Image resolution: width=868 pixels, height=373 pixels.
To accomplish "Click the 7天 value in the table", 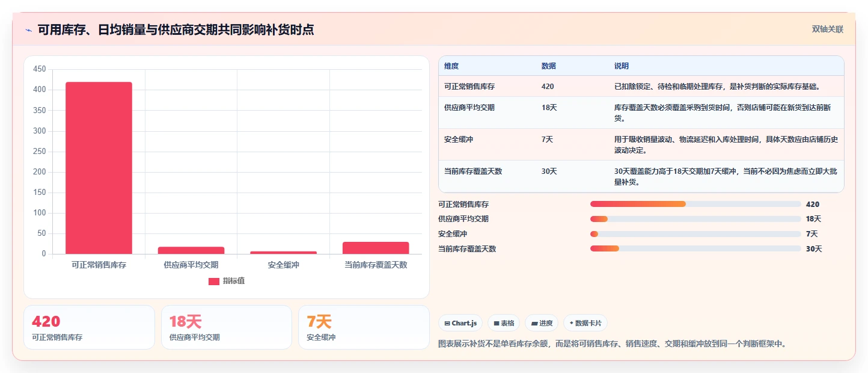I will (547, 140).
